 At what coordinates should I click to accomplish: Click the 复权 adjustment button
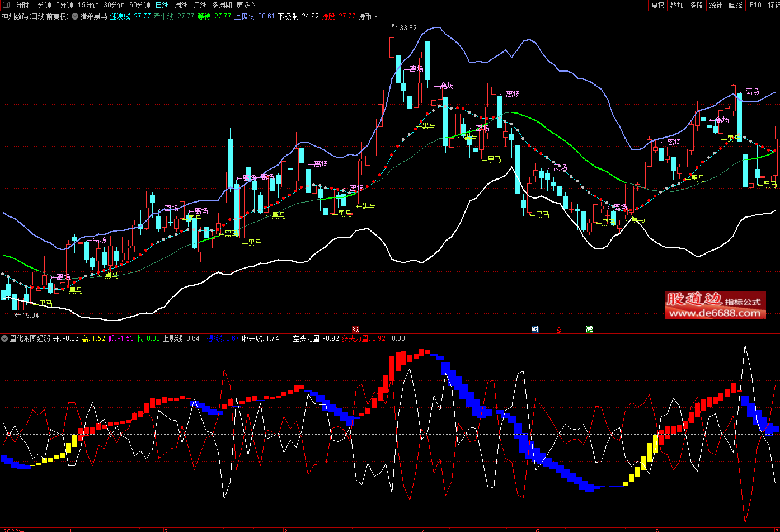tap(657, 5)
